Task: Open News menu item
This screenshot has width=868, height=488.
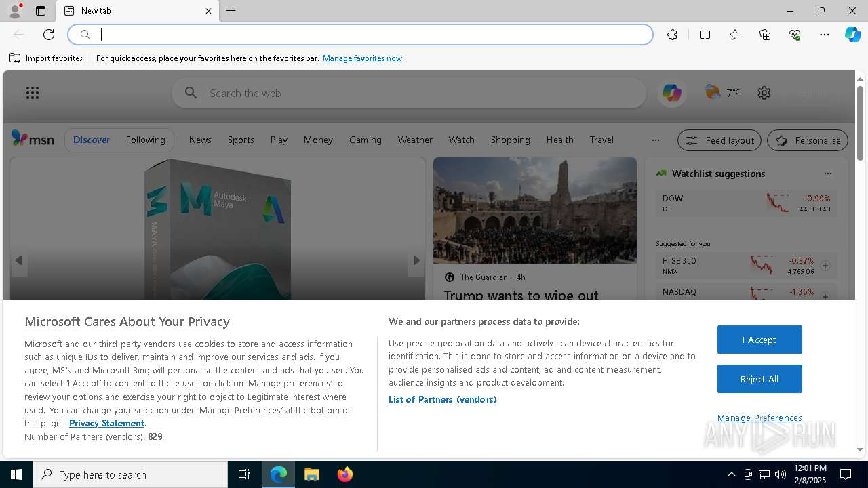Action: coord(200,140)
